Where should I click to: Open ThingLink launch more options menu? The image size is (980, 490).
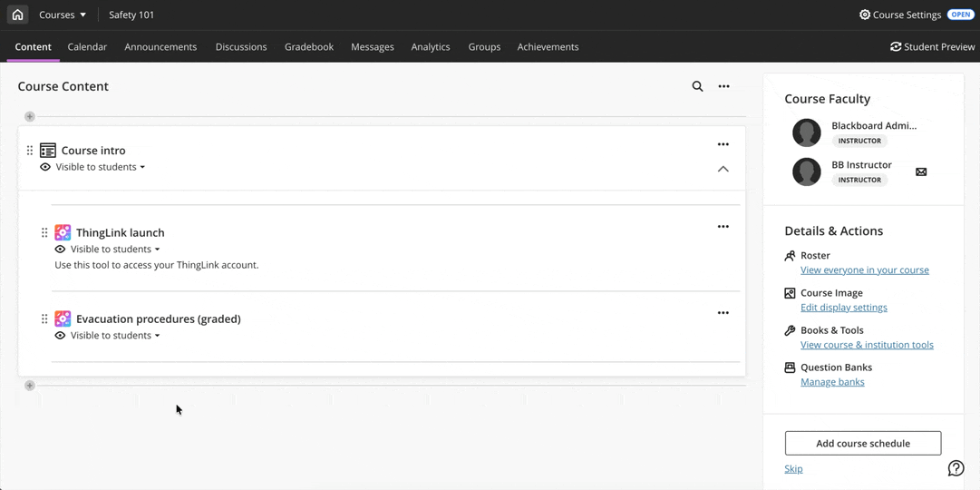point(723,227)
